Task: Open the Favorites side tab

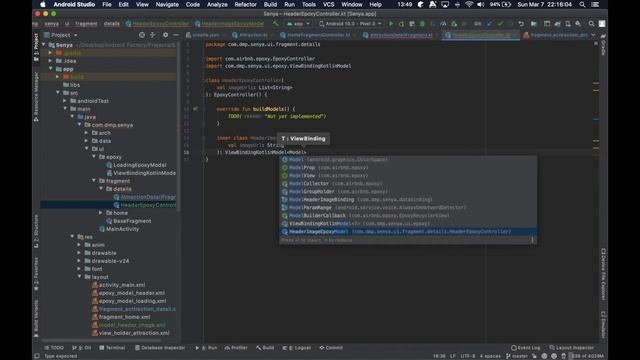Action: [x=36, y=273]
